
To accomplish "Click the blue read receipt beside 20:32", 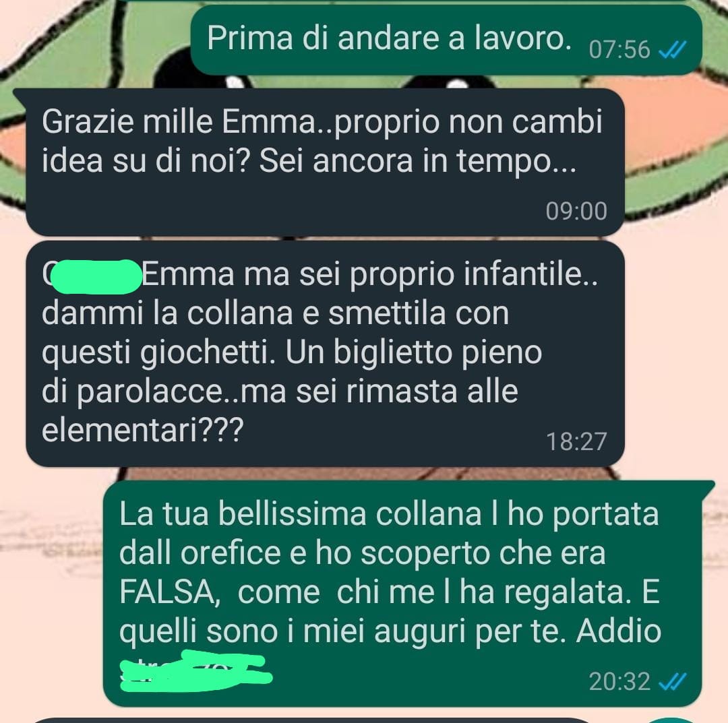I will (672, 682).
